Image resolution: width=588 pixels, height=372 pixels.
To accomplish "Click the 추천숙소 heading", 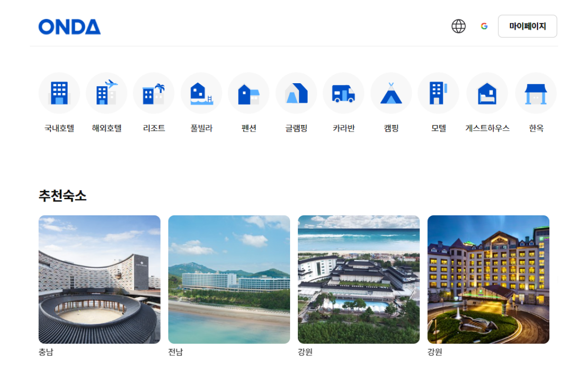I will (63, 196).
